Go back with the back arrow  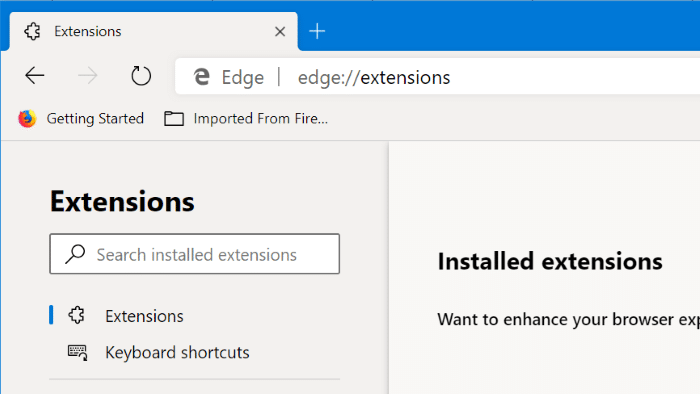tap(34, 75)
